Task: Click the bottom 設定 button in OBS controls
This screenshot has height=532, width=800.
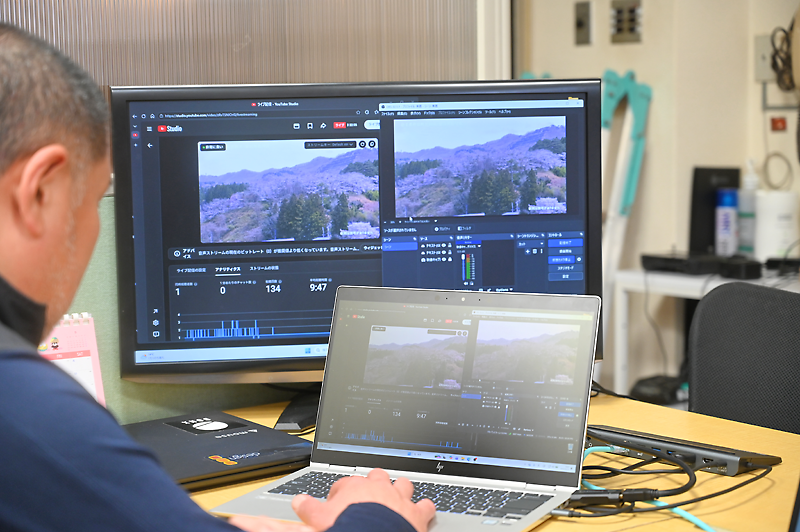Action: pyautogui.click(x=565, y=277)
